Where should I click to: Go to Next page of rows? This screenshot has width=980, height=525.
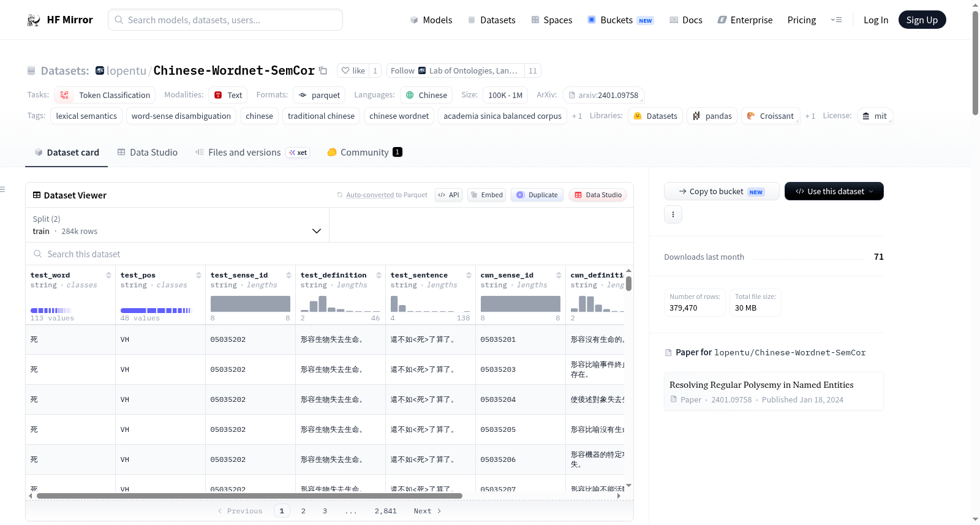coord(427,511)
